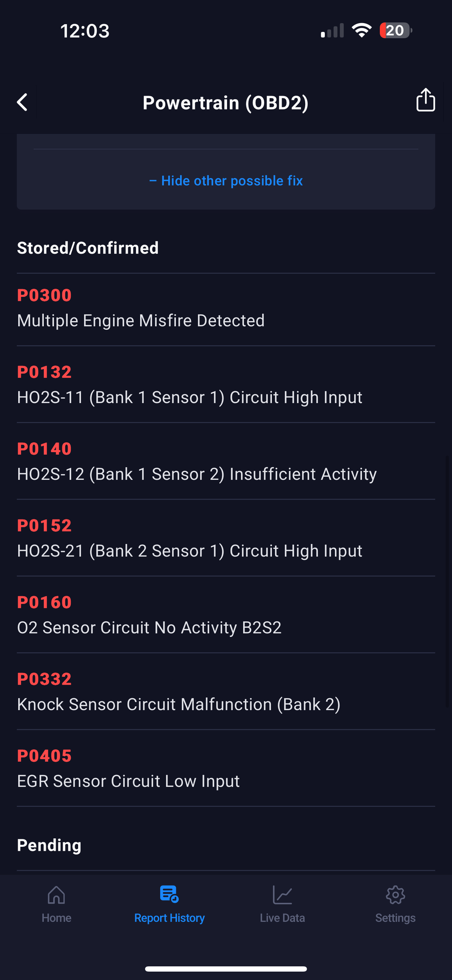The width and height of the screenshot is (452, 980).
Task: Tap the share report icon
Action: [x=425, y=100]
